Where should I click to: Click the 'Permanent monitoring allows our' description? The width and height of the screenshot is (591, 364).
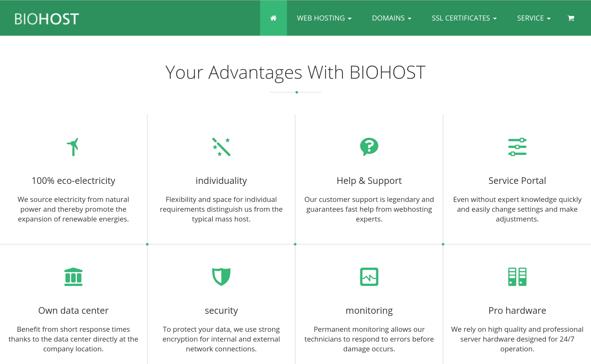point(369,339)
